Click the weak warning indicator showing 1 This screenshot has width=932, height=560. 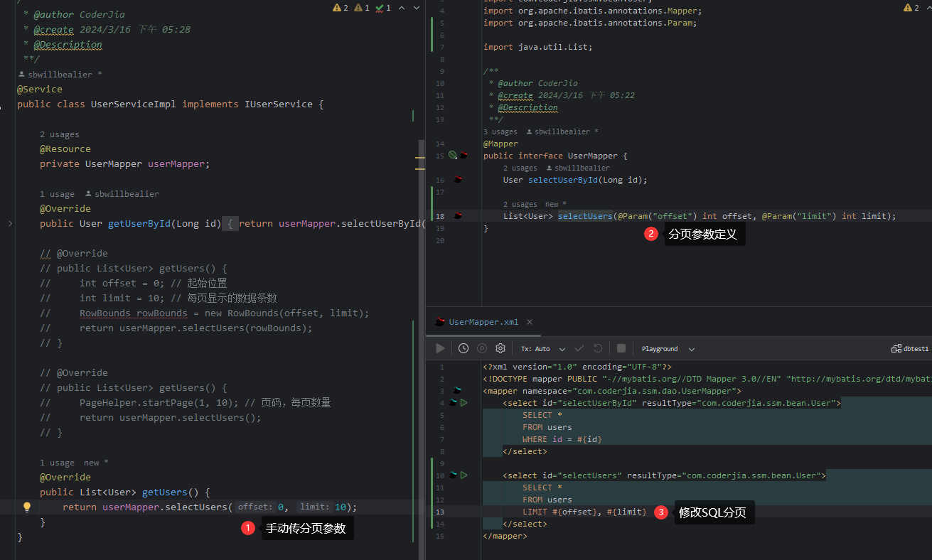click(362, 8)
